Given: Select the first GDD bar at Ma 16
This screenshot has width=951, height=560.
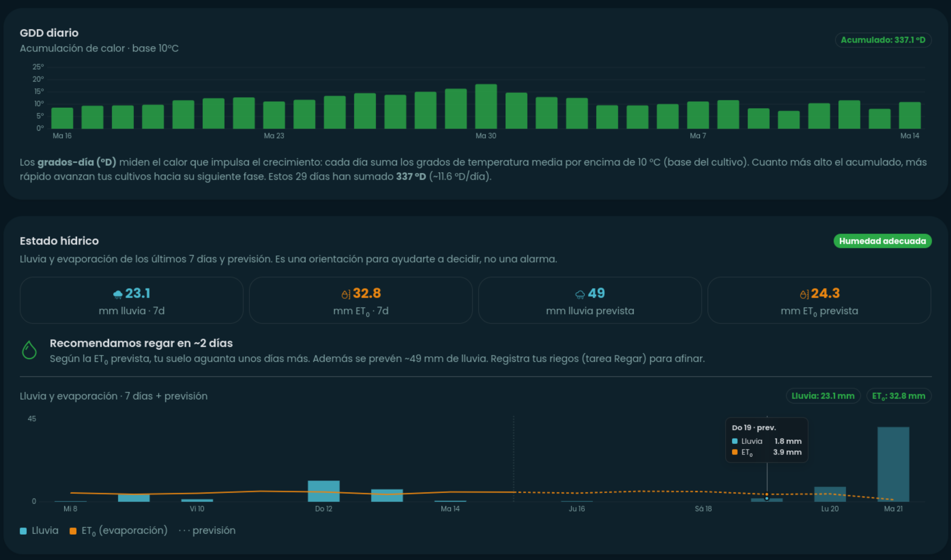Looking at the screenshot, I should pos(62,118).
